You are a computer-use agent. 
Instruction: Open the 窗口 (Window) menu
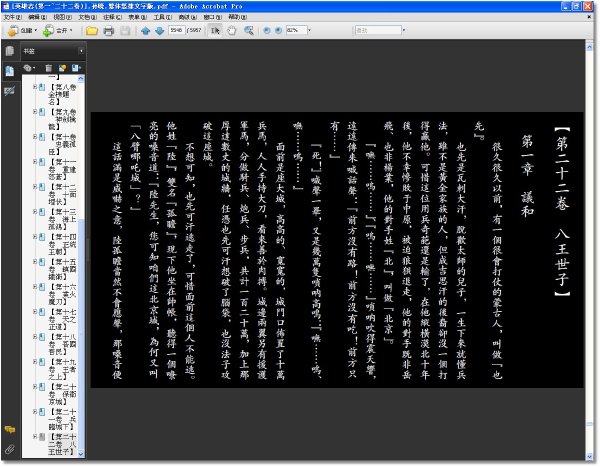[x=212, y=17]
